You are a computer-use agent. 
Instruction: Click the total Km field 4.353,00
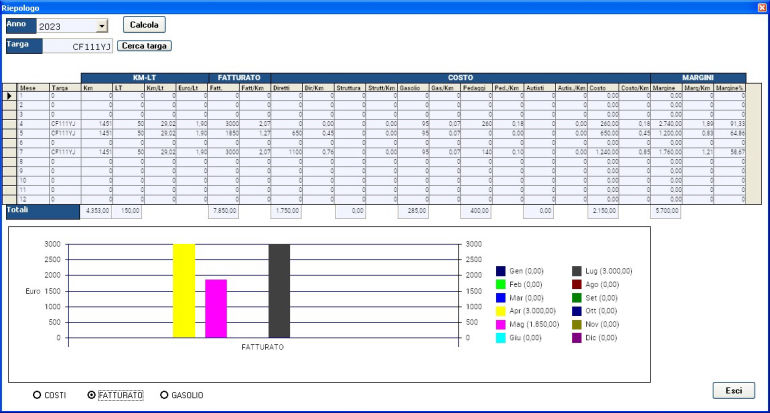96,211
